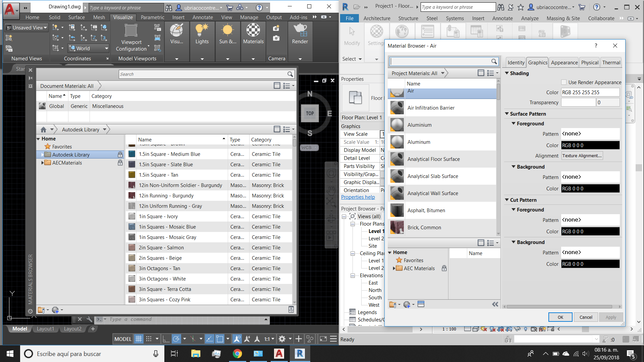Collapse the Cut Pattern section

click(x=507, y=200)
